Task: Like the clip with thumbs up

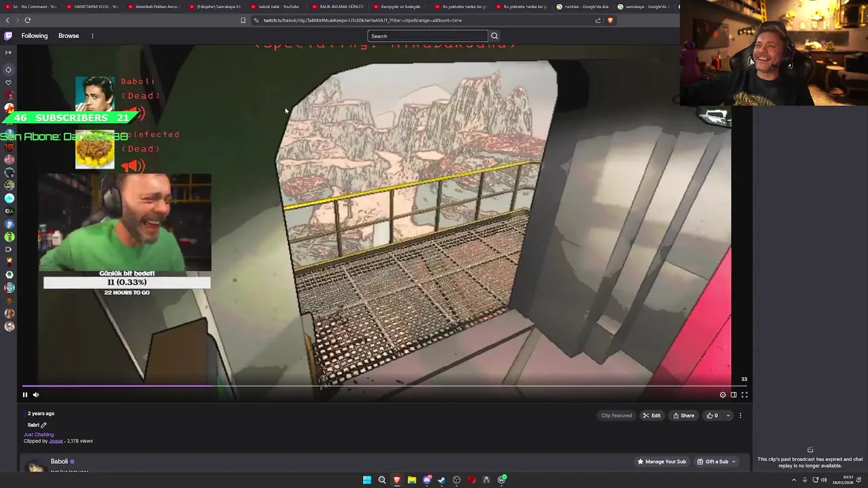Action: coord(713,415)
